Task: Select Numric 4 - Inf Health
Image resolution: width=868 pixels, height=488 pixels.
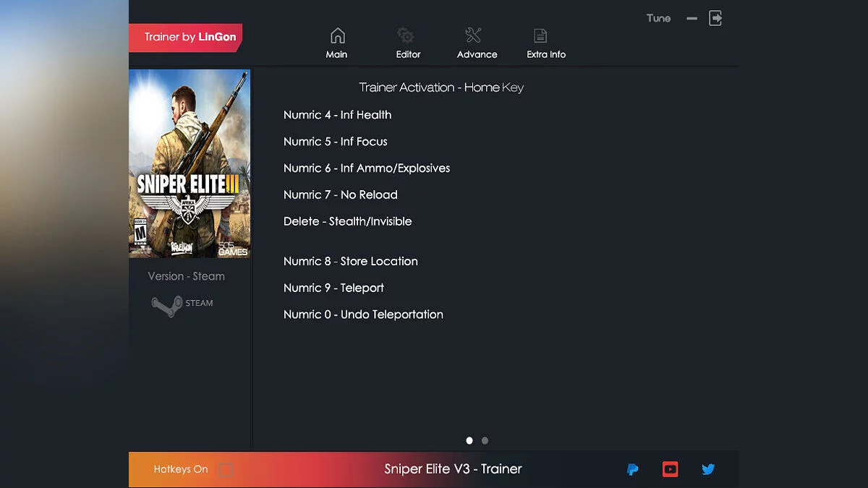Action: [x=337, y=115]
